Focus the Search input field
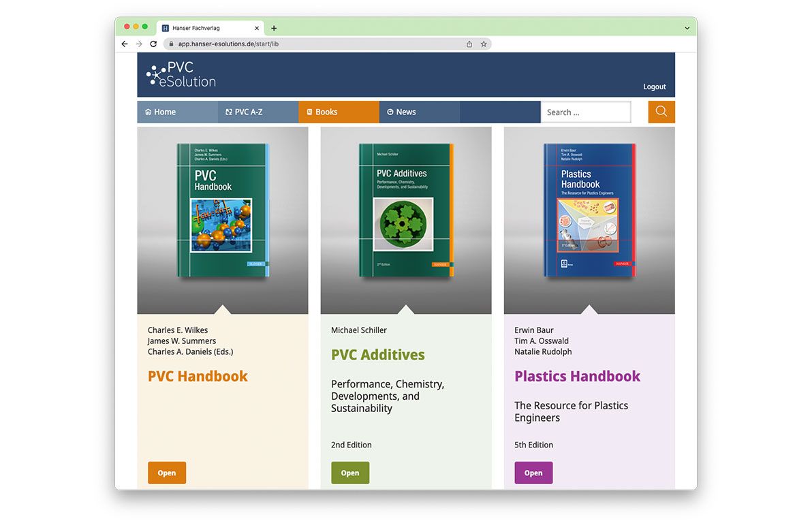Image resolution: width=812 pixels, height=523 pixels. pos(586,112)
